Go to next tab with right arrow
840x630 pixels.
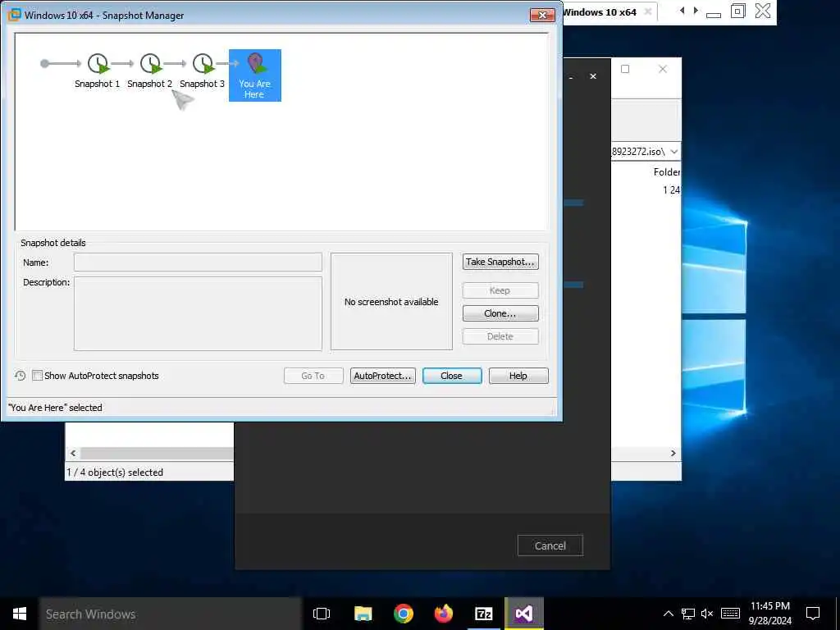click(x=696, y=11)
